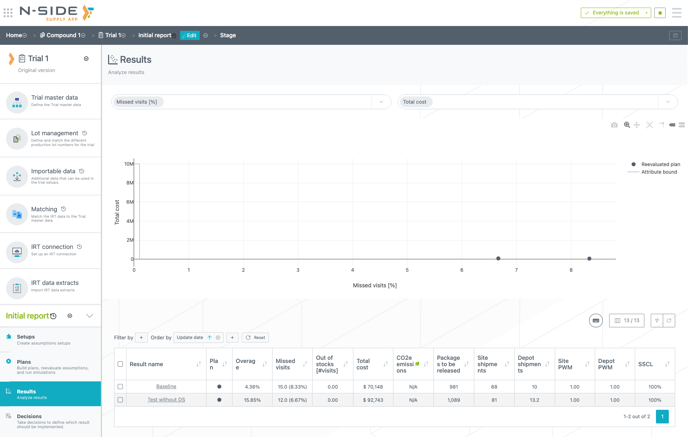688x437 pixels.
Task: Open the Missed visits [%] axis dropdown
Action: click(x=381, y=102)
